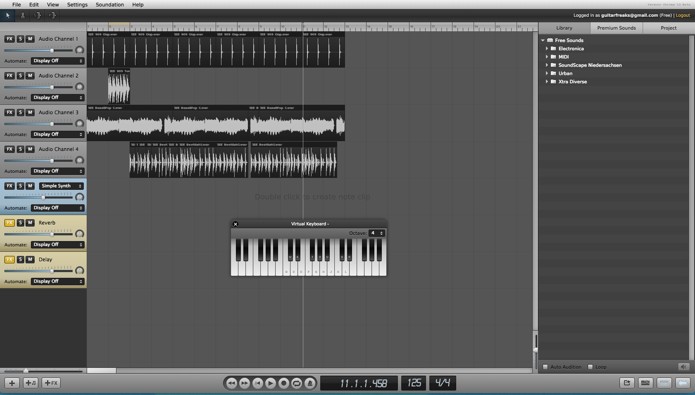Toggle the metronome

point(310,383)
